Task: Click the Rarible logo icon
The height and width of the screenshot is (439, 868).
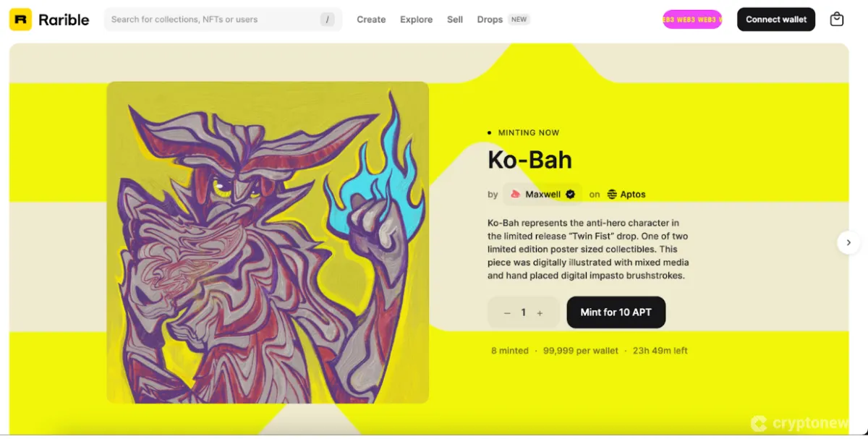Action: click(x=20, y=20)
